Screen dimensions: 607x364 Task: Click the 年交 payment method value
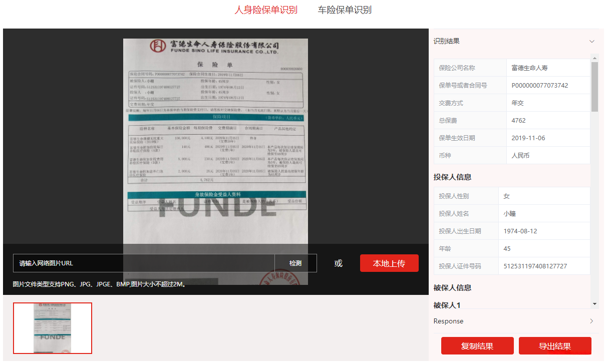(x=518, y=103)
